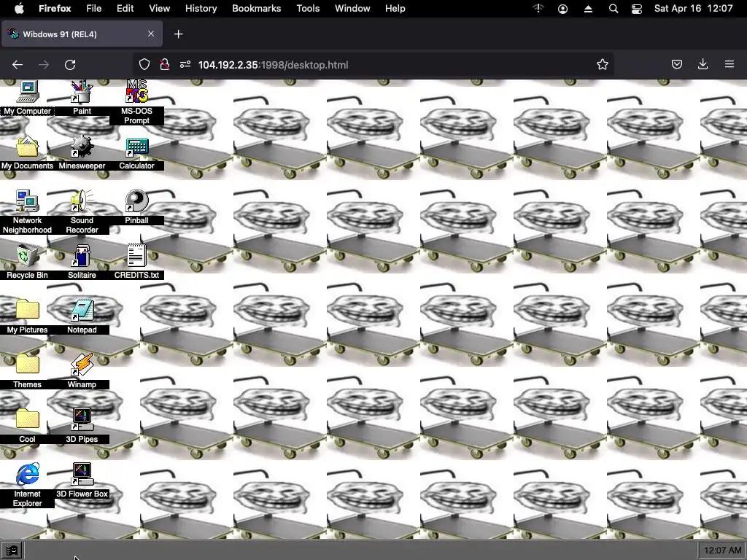The height and width of the screenshot is (560, 747).
Task: Open a new browser tab
Action: point(178,34)
